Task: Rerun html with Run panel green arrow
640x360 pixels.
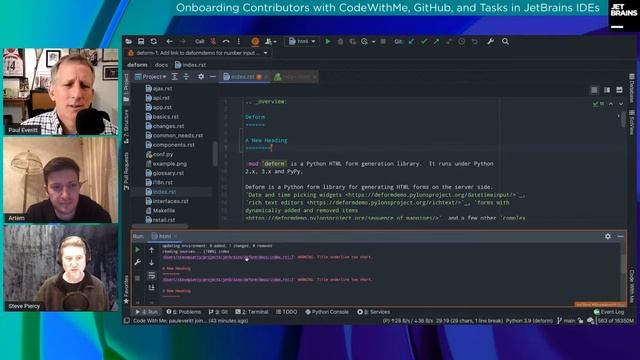Action: [138, 249]
